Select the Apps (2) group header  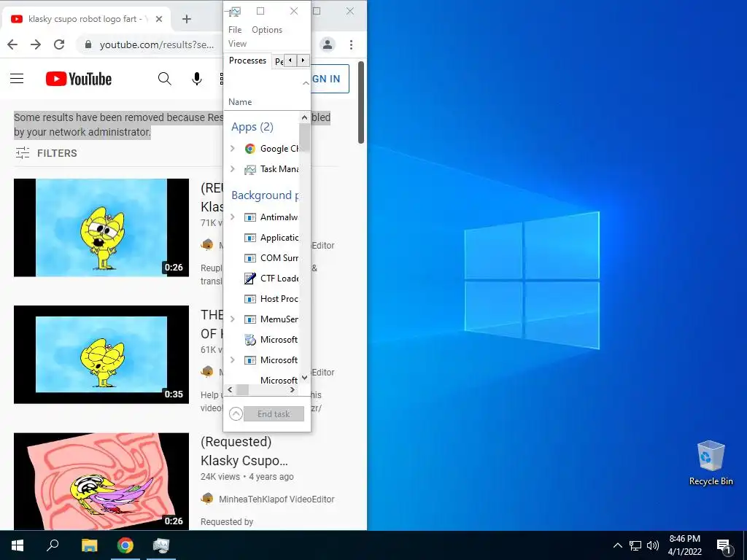click(252, 127)
